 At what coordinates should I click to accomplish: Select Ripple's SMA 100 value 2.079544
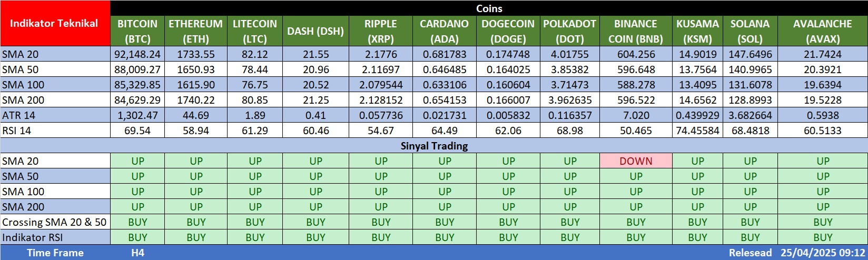pyautogui.click(x=381, y=85)
